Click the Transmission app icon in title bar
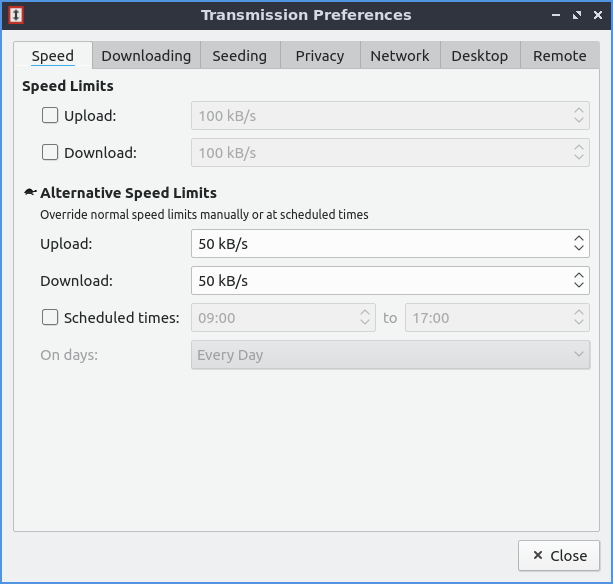The height and width of the screenshot is (584, 613). click(15, 15)
